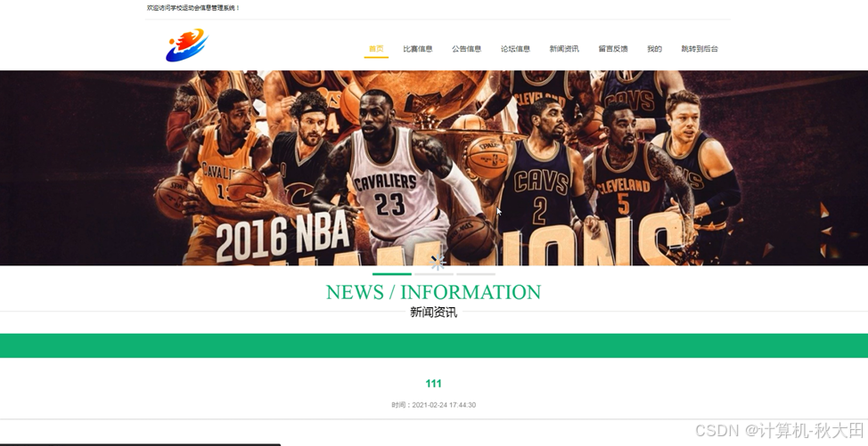Click the welcome text 欢迎访问学校运动会信息管理系统
The width and height of the screenshot is (868, 446).
pos(193,8)
